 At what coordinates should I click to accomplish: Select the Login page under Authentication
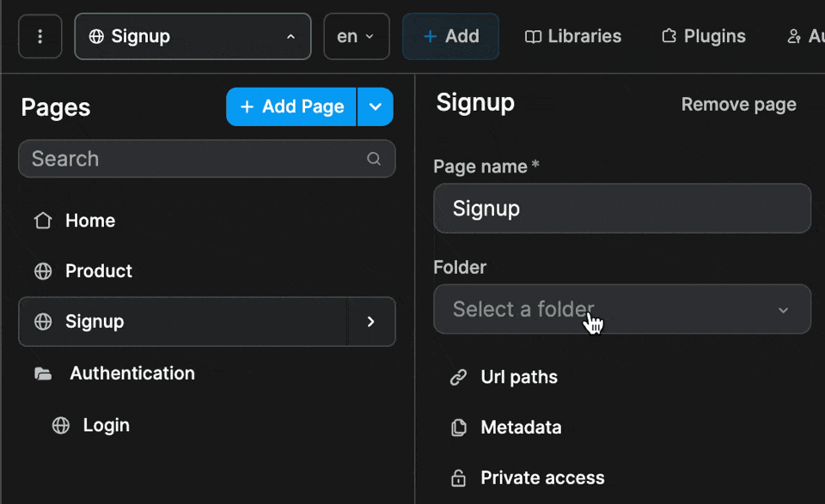pos(105,424)
